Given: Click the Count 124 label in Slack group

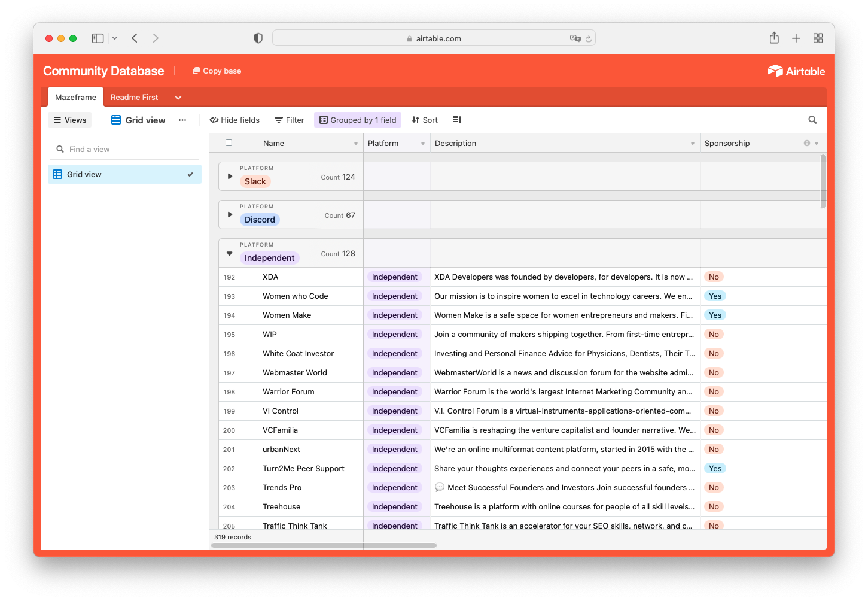Looking at the screenshot, I should [x=338, y=177].
